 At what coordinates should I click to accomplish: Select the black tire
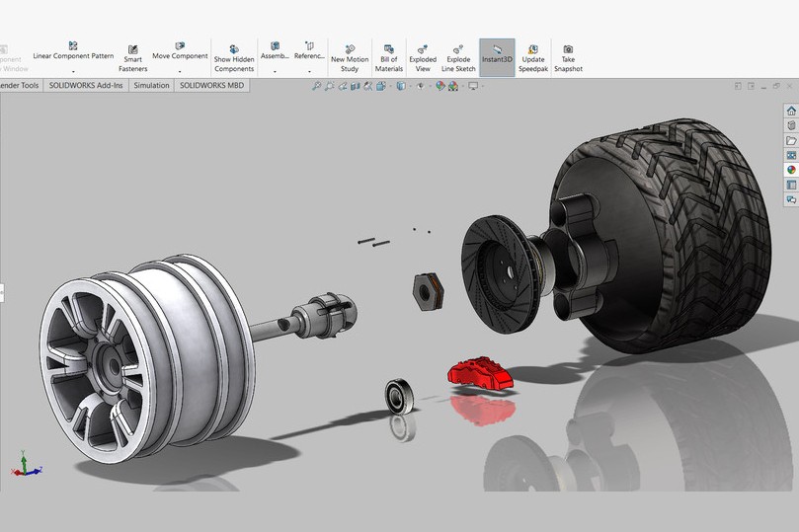[713, 234]
